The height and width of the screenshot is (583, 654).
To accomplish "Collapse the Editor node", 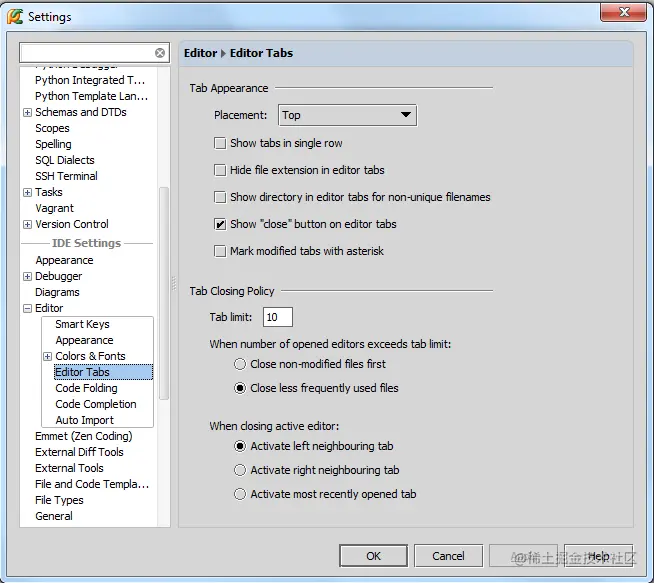I will point(27,309).
